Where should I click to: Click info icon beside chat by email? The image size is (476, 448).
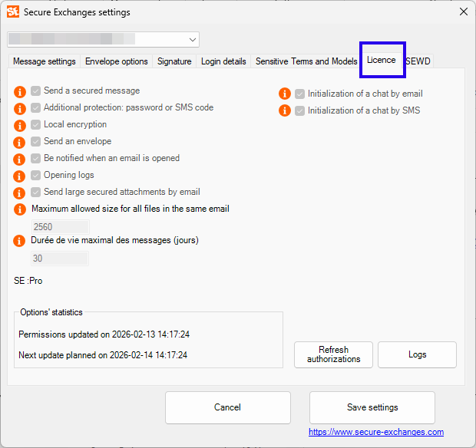pos(285,94)
